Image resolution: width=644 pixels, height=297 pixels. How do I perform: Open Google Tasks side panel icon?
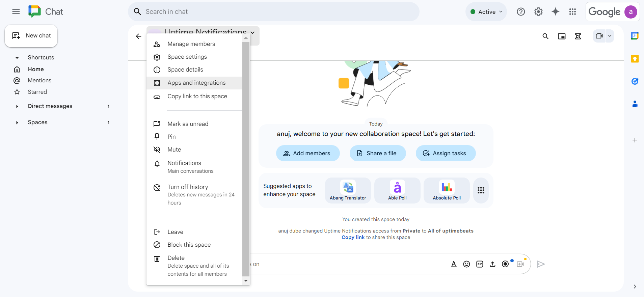point(635,81)
